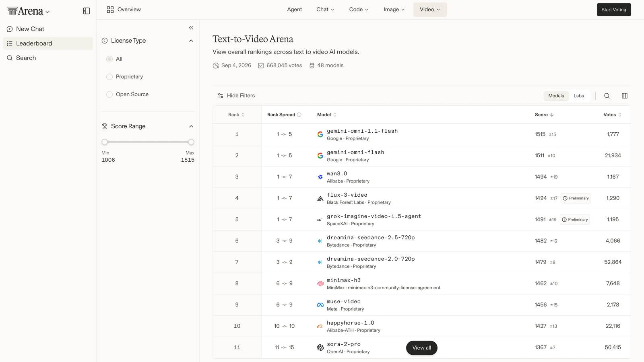The height and width of the screenshot is (362, 644).
Task: Click Alibaba-ATH logo beside happyhorse-1.0
Action: click(x=320, y=326)
